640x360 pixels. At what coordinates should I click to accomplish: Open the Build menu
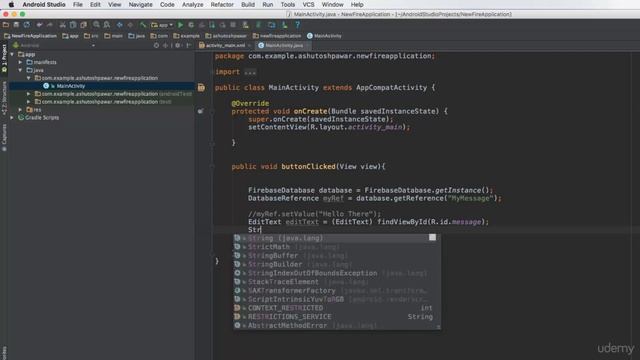(248, 4)
